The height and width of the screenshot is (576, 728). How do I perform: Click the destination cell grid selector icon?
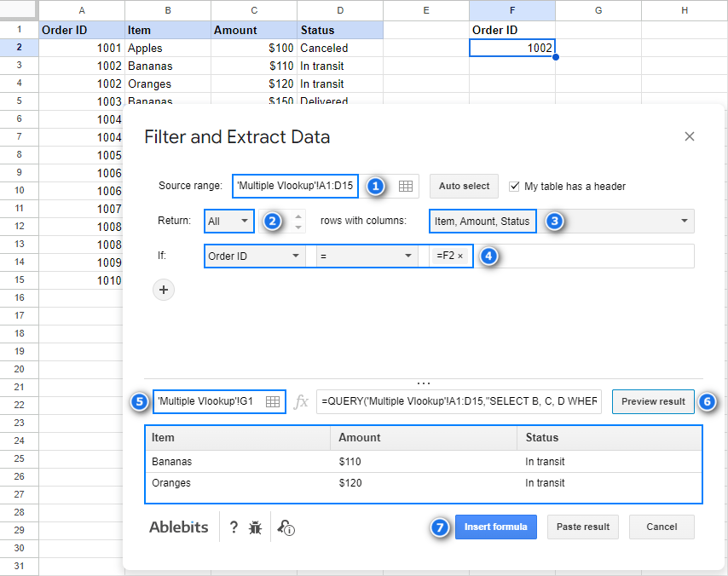(273, 401)
